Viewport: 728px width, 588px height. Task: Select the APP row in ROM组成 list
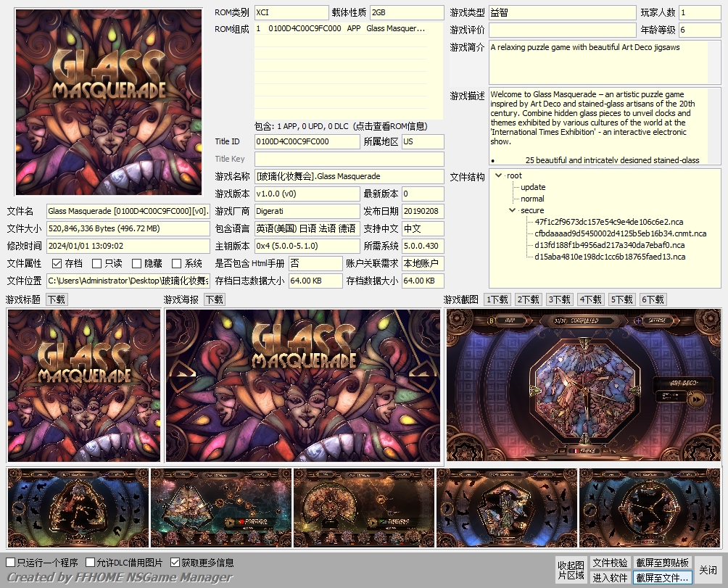point(348,29)
